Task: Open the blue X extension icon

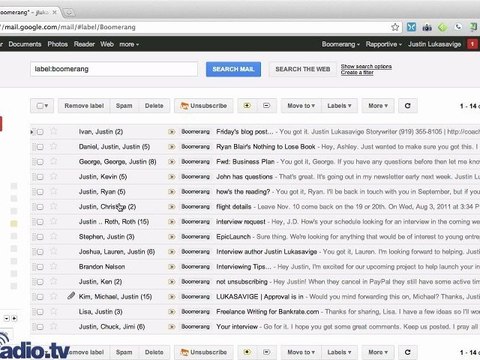Action: pyautogui.click(x=411, y=27)
